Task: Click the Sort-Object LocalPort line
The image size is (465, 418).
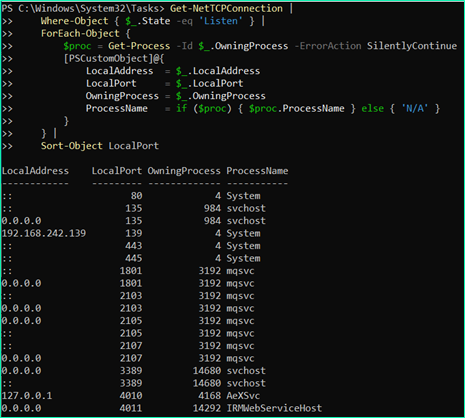Action: click(x=100, y=146)
